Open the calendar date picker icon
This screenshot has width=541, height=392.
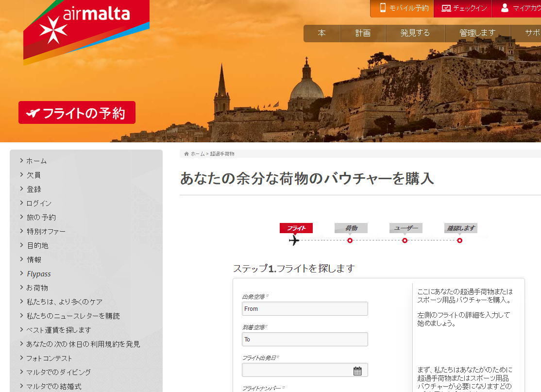coord(357,371)
